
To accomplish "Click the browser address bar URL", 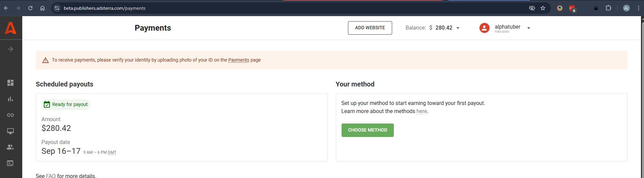I will [x=105, y=8].
